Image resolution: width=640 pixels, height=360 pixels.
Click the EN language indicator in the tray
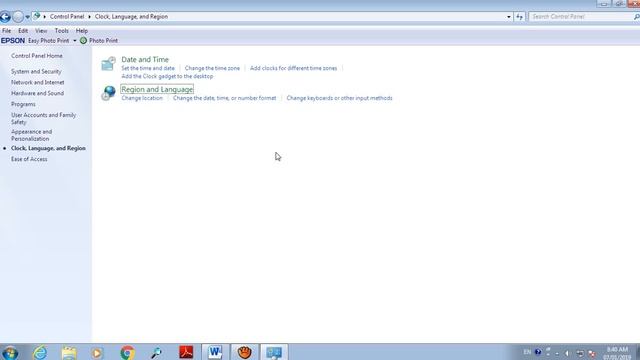[x=527, y=352]
